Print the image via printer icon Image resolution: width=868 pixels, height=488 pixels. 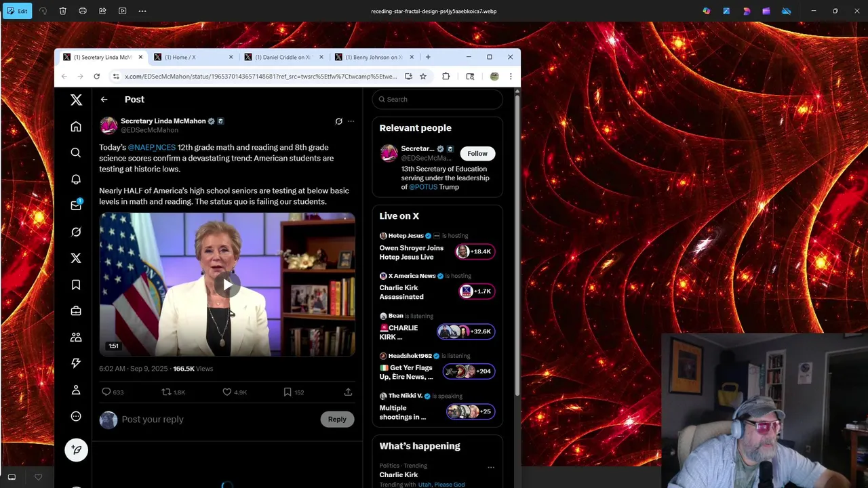pyautogui.click(x=83, y=11)
